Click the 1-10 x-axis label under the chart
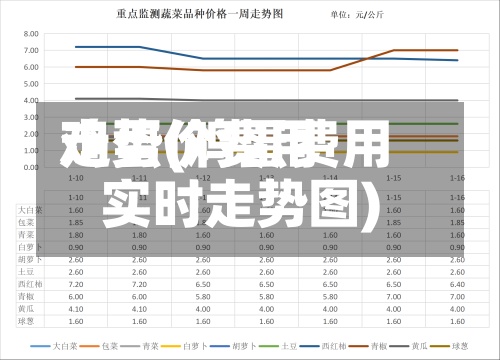Viewport: 500px width, 360px height. [76, 178]
